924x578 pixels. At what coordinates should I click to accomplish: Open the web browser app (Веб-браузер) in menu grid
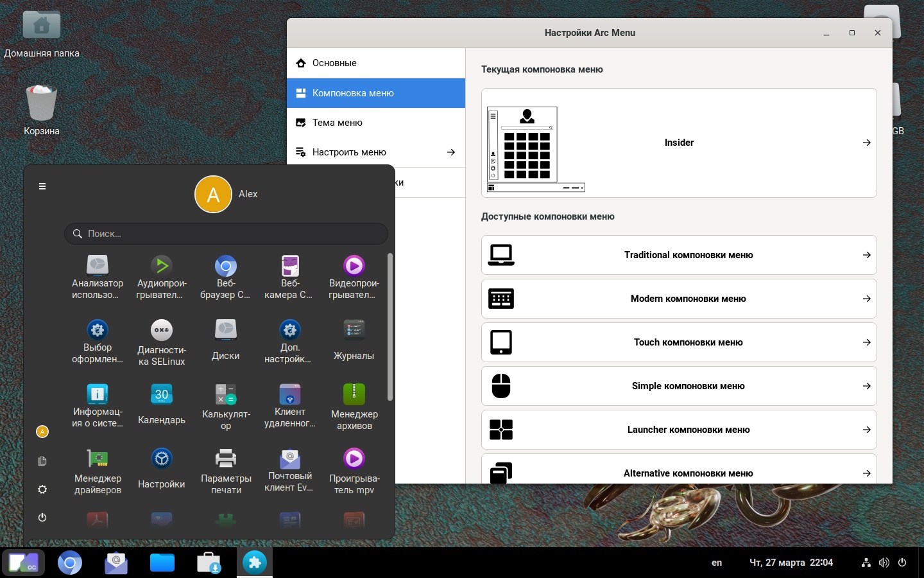click(x=226, y=277)
